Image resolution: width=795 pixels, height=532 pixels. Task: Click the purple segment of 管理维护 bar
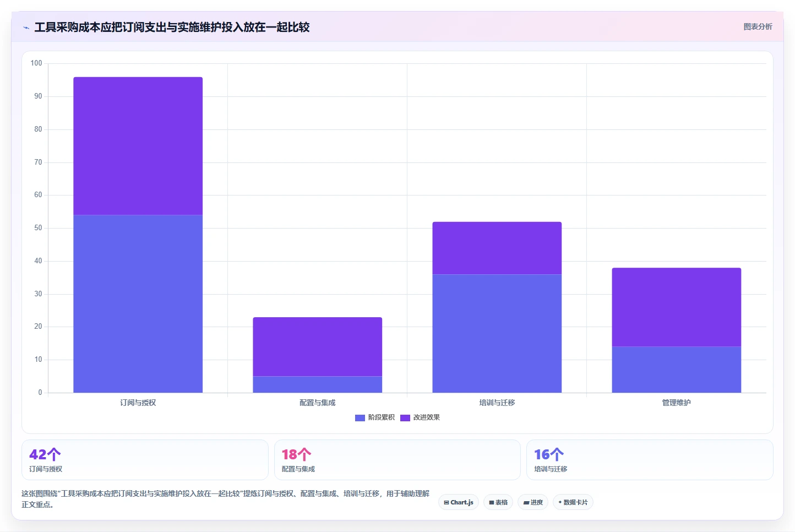[676, 307]
